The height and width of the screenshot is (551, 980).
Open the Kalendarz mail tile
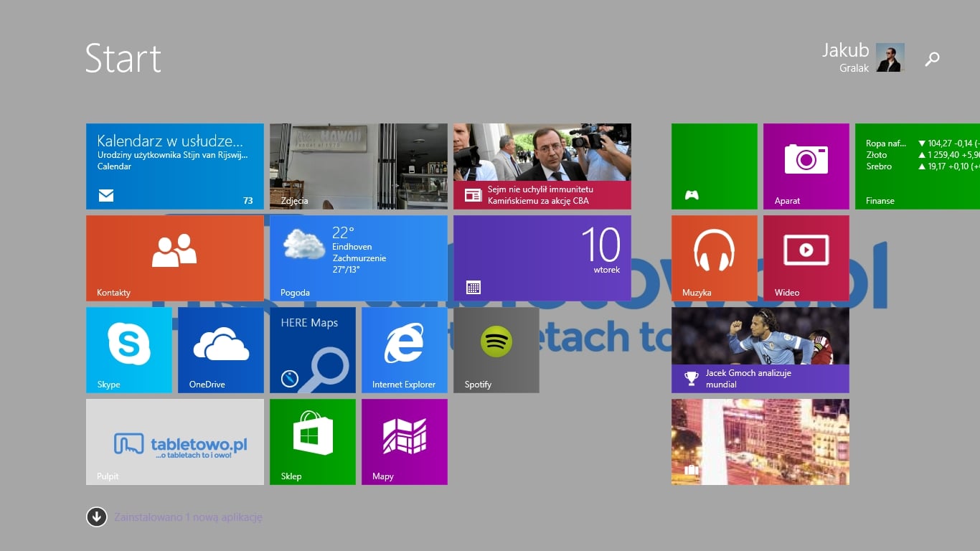(x=175, y=166)
